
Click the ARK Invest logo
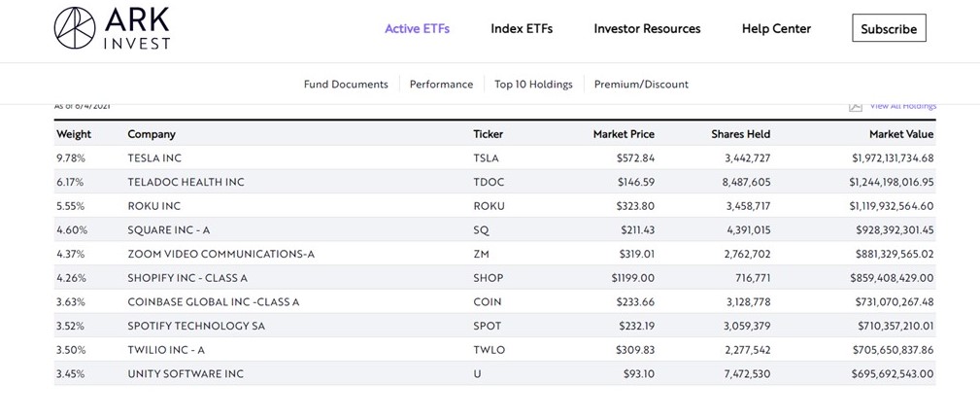(112, 28)
